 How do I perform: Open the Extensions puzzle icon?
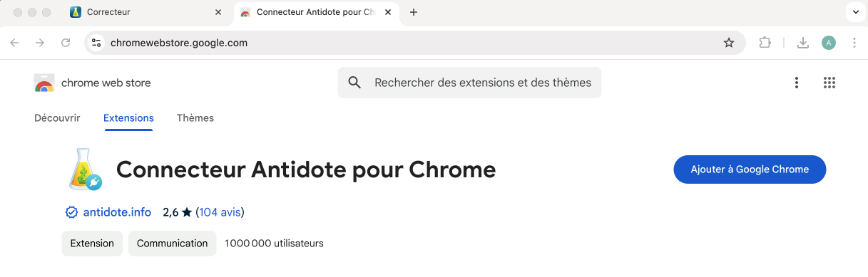tap(765, 43)
